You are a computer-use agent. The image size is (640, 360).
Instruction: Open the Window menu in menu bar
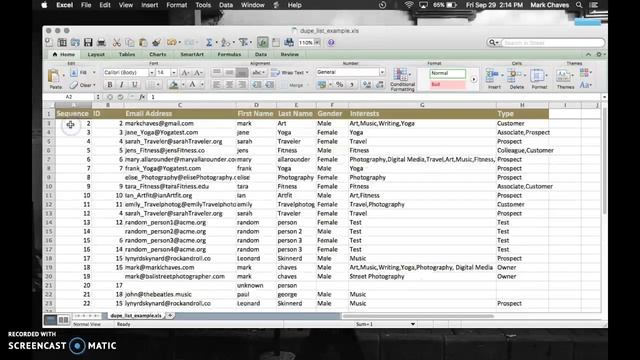point(253,5)
